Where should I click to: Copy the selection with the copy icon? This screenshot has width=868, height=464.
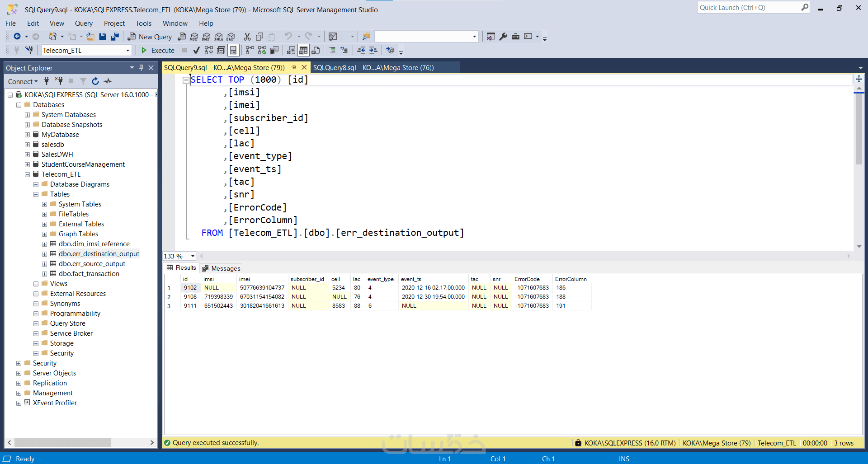point(259,37)
